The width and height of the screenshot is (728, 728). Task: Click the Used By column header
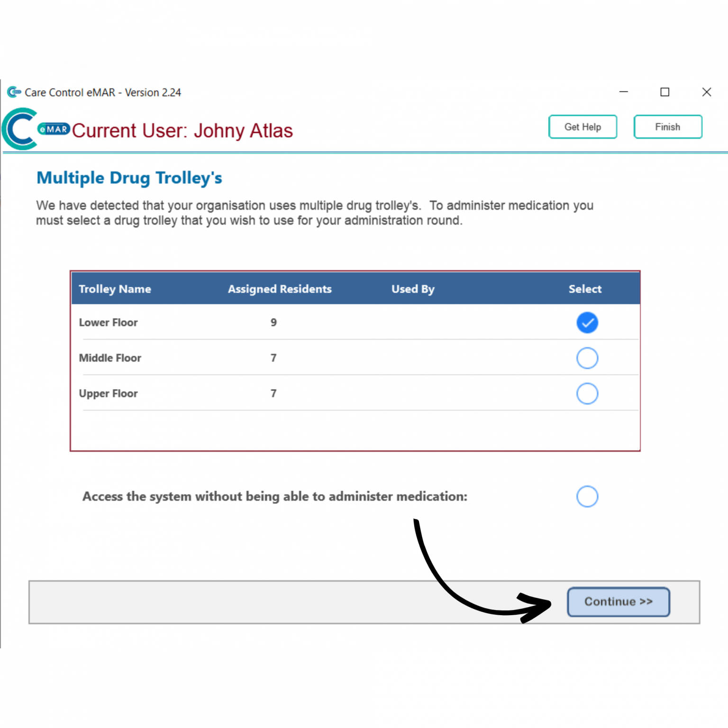coord(413,289)
